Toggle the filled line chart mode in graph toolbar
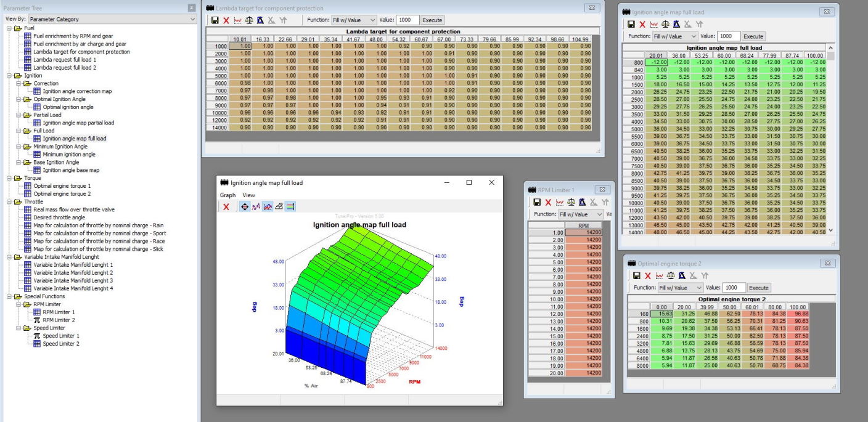868x422 pixels. 268,207
